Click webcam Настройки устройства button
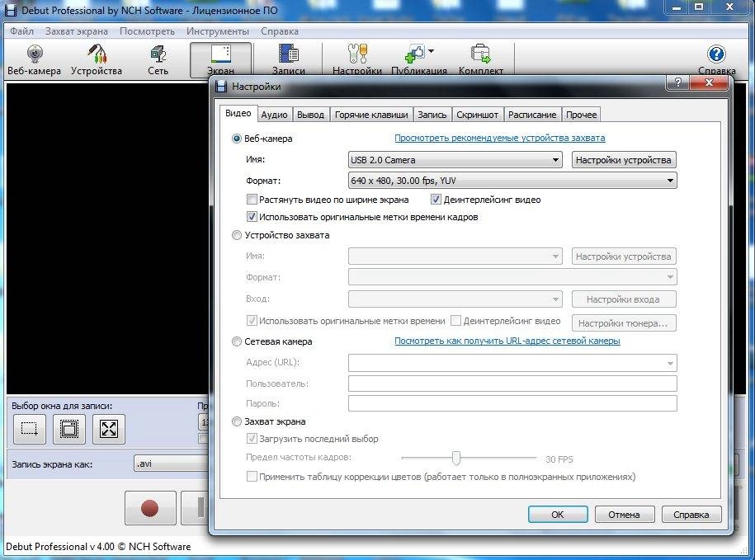 (624, 160)
